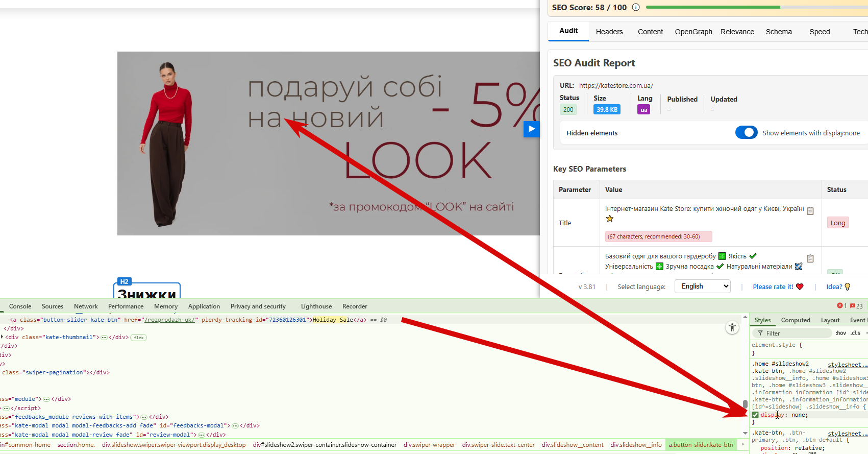Click the lightbulb idea icon
Screen dimensions: 868x454
(x=848, y=286)
